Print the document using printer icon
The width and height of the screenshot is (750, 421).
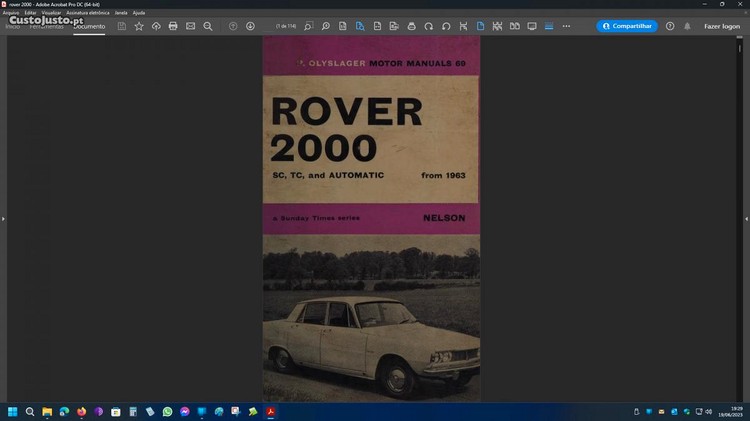(173, 26)
